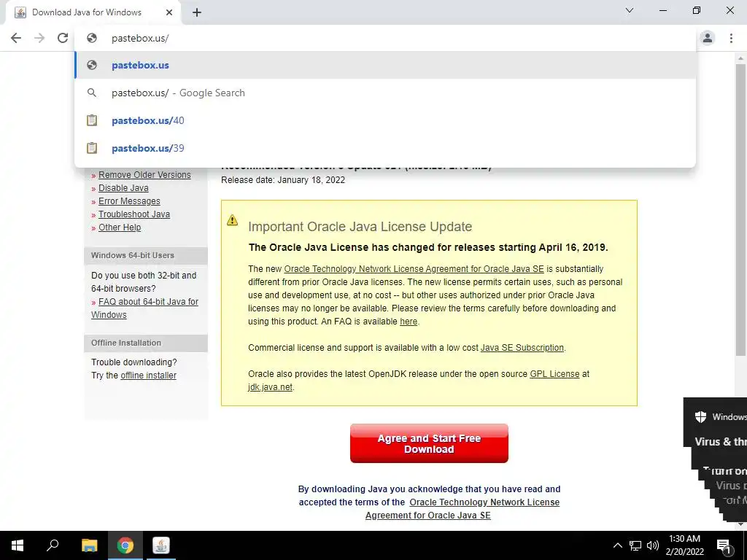Click the clipboard icon beside pastebox.us/40
This screenshot has width=747, height=560.
(92, 120)
